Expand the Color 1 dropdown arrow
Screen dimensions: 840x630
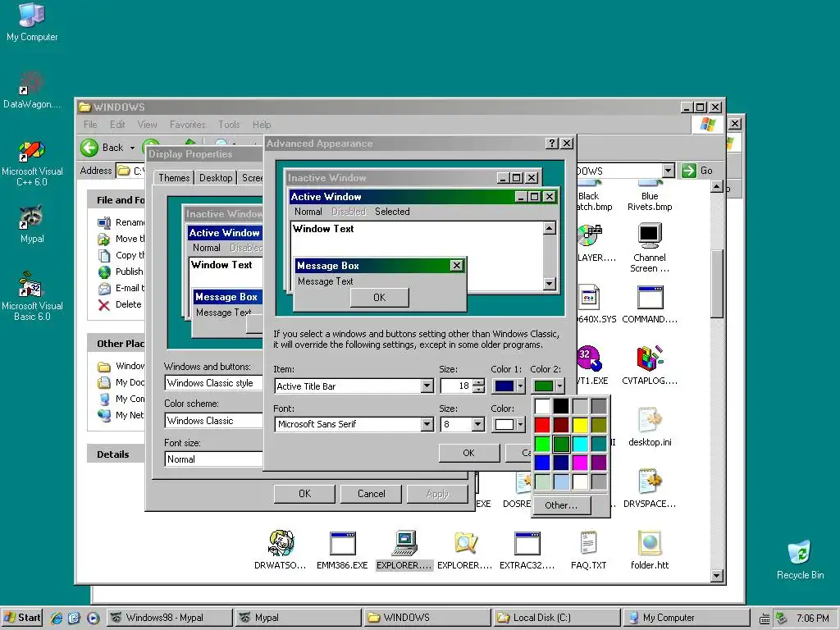pos(519,386)
